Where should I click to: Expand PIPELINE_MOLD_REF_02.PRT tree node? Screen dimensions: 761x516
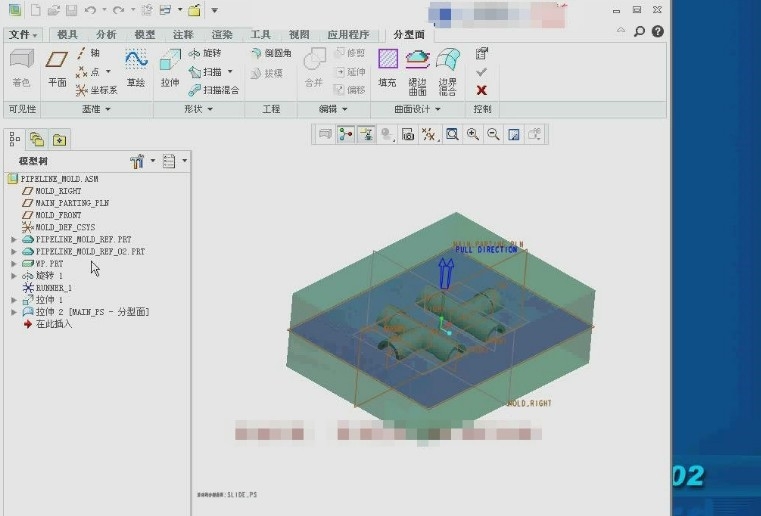(x=14, y=251)
